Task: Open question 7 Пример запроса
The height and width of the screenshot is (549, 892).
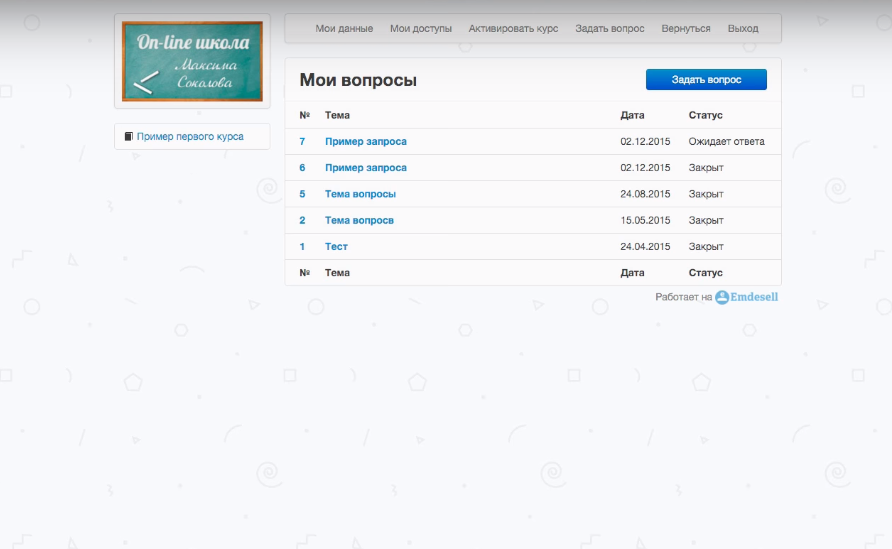Action: tap(366, 142)
